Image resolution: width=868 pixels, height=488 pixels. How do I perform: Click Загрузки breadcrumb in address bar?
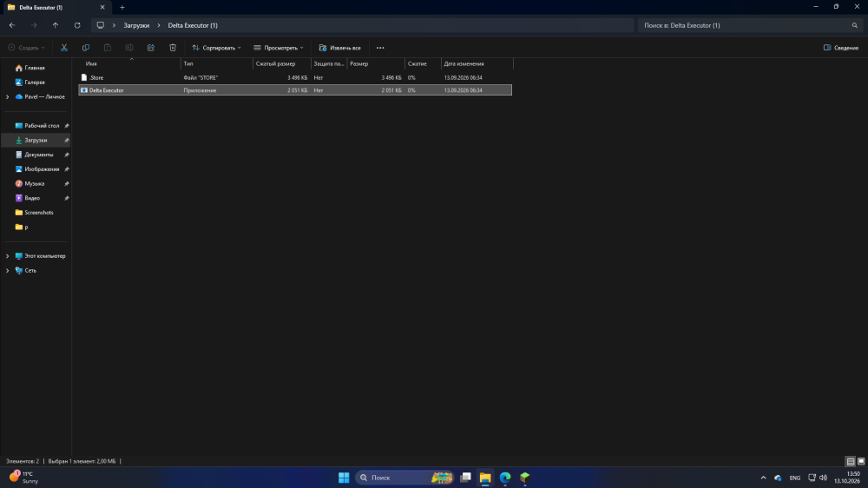pyautogui.click(x=136, y=25)
